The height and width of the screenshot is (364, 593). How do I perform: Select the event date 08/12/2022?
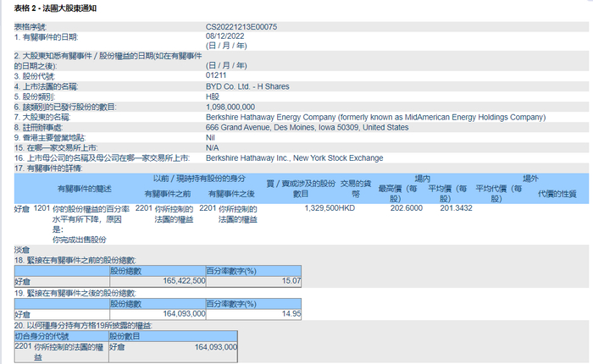pos(225,36)
